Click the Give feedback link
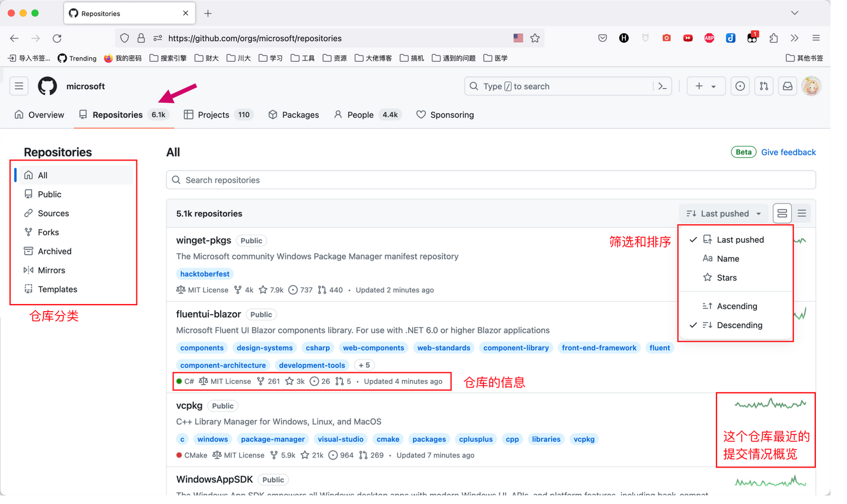The width and height of the screenshot is (847, 504). [788, 152]
